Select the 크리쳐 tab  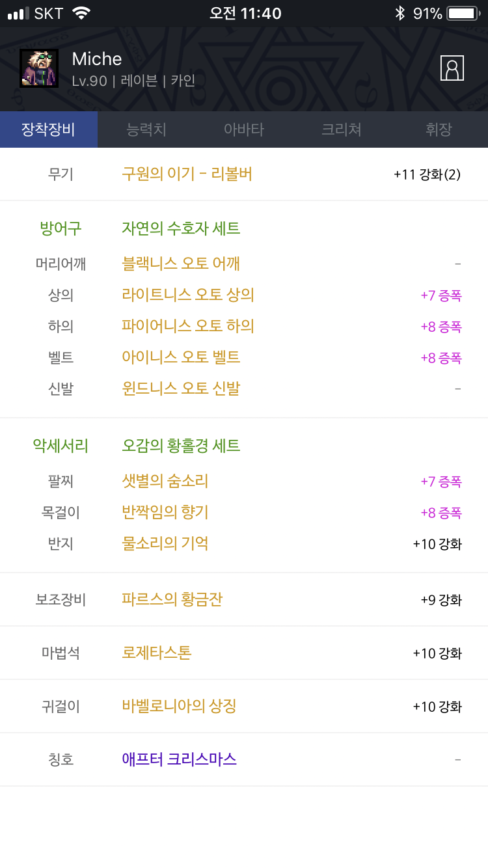click(342, 129)
